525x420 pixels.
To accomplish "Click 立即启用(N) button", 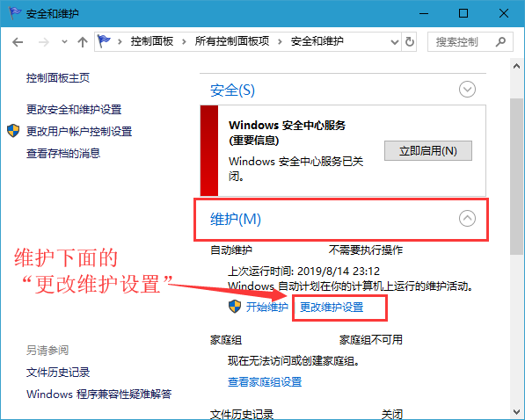I will coord(428,150).
